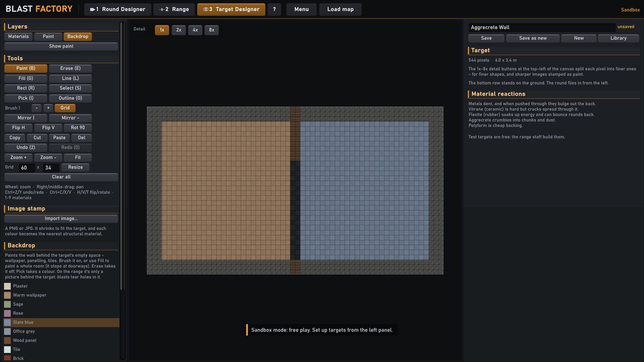The height and width of the screenshot is (362, 644).
Task: Set detail level to 2x
Action: pos(178,30)
